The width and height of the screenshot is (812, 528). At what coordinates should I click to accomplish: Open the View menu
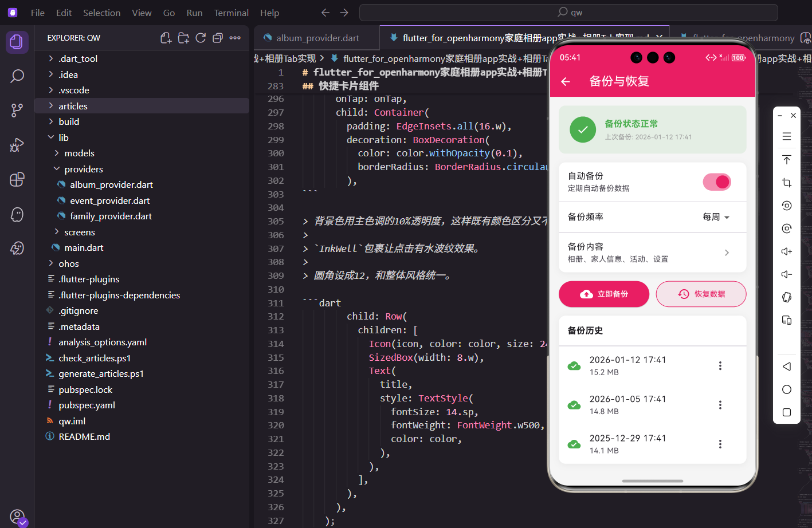click(x=142, y=13)
